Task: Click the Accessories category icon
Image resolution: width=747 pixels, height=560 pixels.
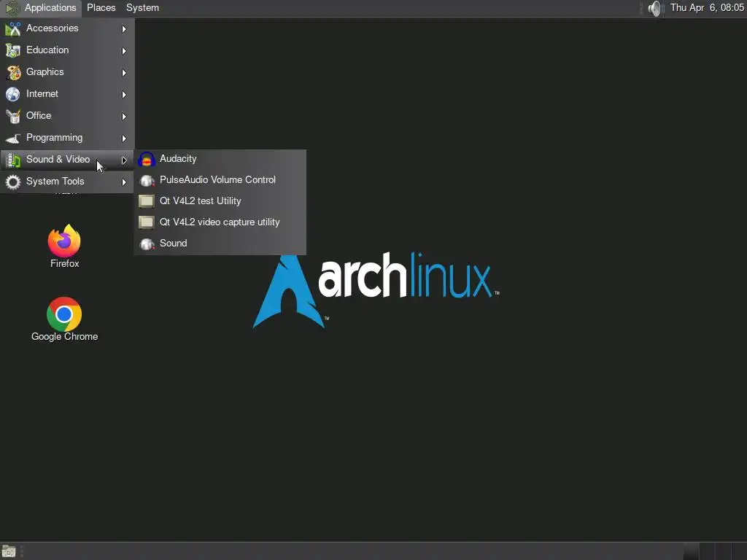Action: [x=13, y=28]
